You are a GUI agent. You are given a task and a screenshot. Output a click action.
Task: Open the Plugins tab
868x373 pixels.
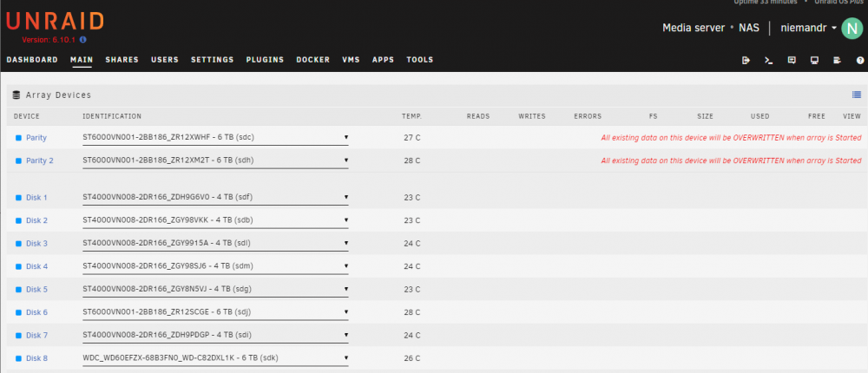click(265, 60)
